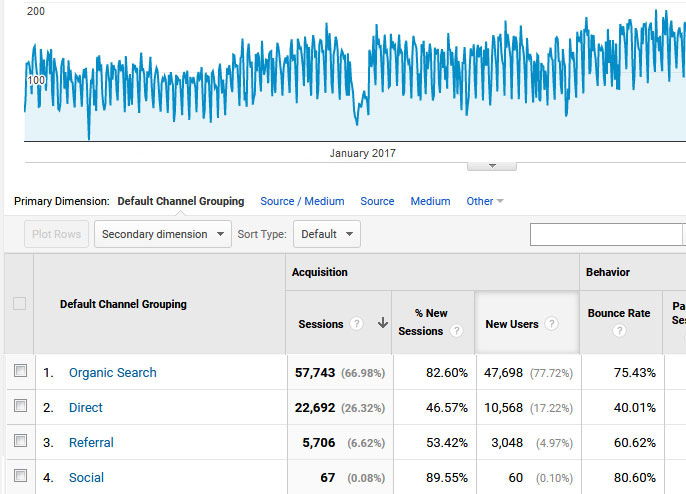Sort by the Sessions column header
This screenshot has width=686, height=494.
[321, 324]
